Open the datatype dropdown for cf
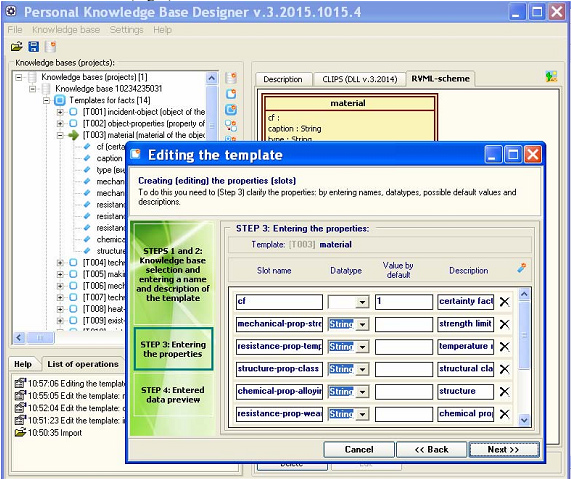The image size is (571, 479). 362,302
